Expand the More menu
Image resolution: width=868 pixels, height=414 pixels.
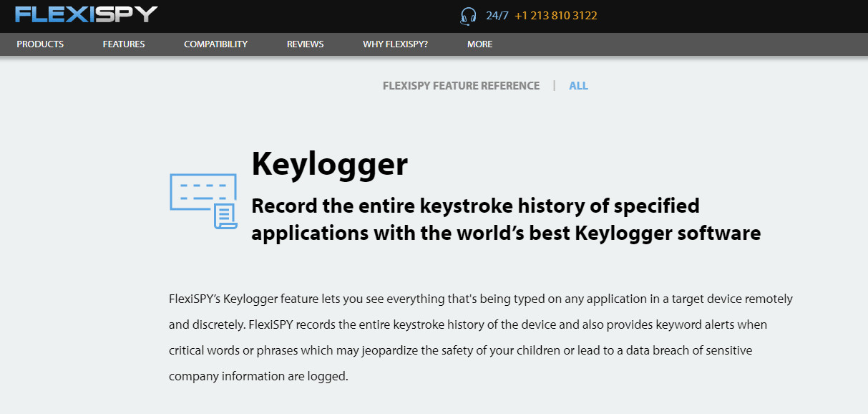tap(479, 44)
